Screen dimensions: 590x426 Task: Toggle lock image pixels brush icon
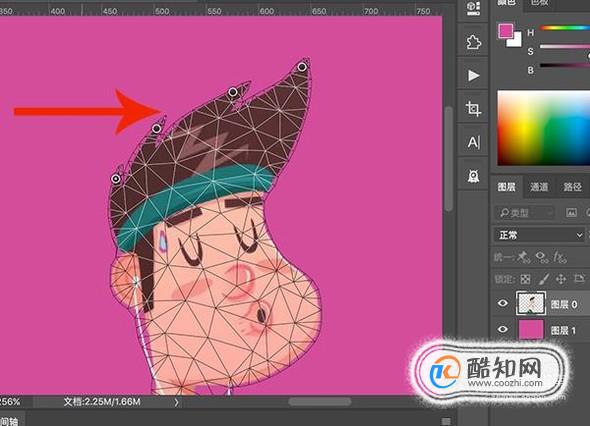[543, 279]
